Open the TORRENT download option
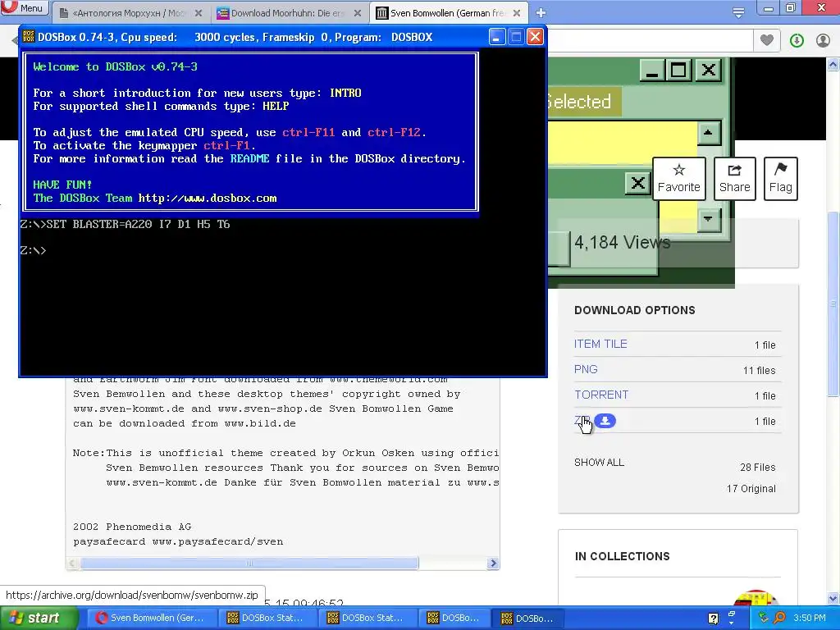 coord(601,395)
